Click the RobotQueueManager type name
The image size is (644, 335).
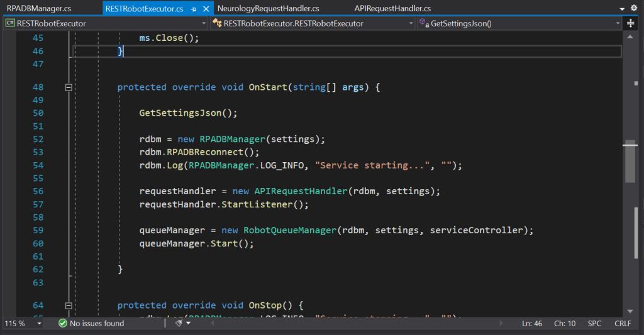point(290,230)
